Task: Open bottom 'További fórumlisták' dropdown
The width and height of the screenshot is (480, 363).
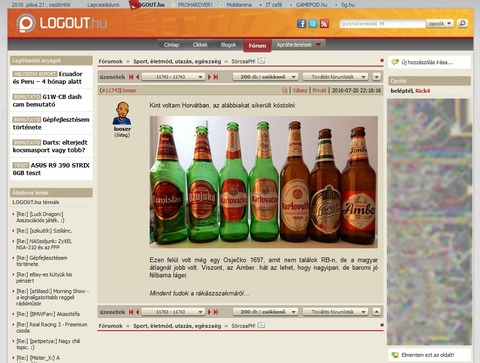Action: tap(335, 312)
